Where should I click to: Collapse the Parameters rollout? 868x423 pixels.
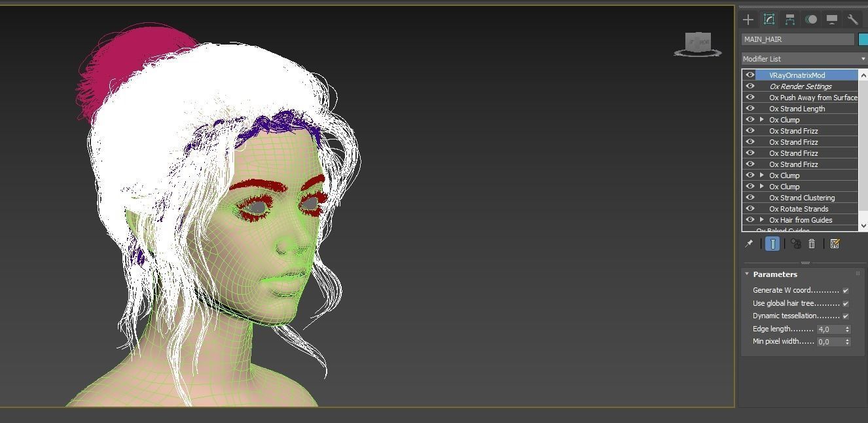(x=747, y=274)
